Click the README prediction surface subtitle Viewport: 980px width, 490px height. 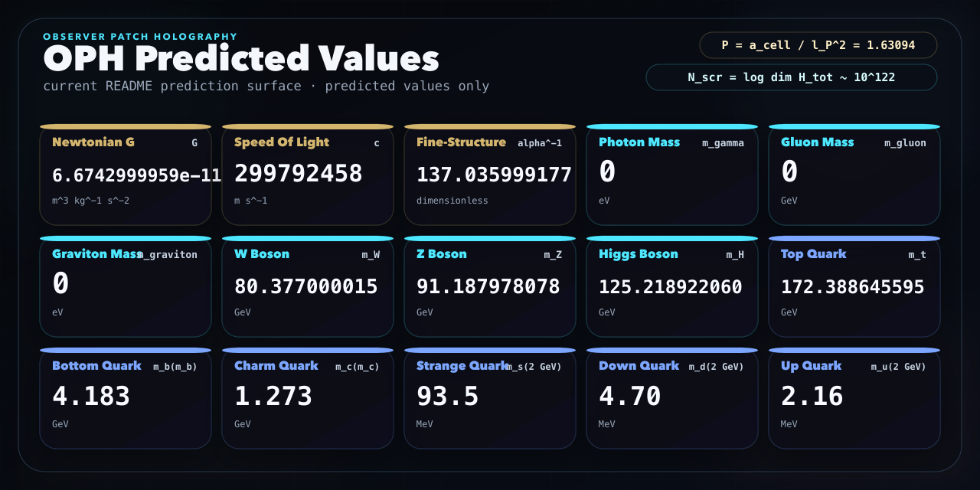point(266,86)
